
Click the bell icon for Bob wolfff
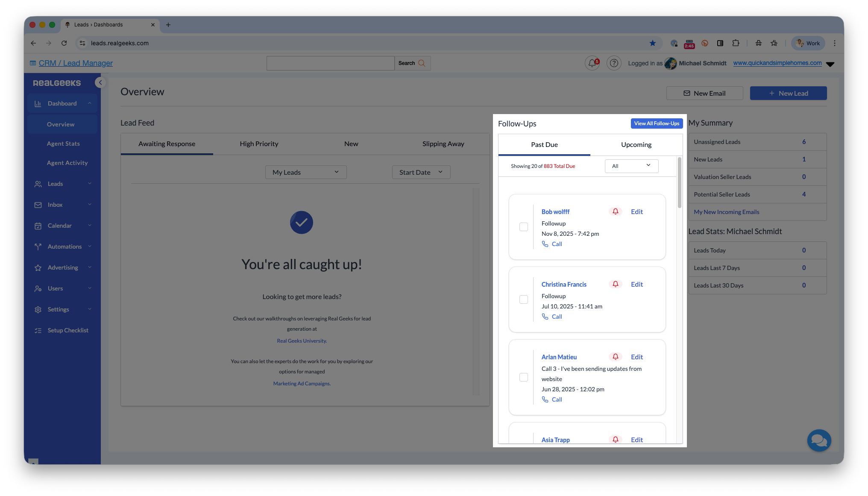coord(616,211)
